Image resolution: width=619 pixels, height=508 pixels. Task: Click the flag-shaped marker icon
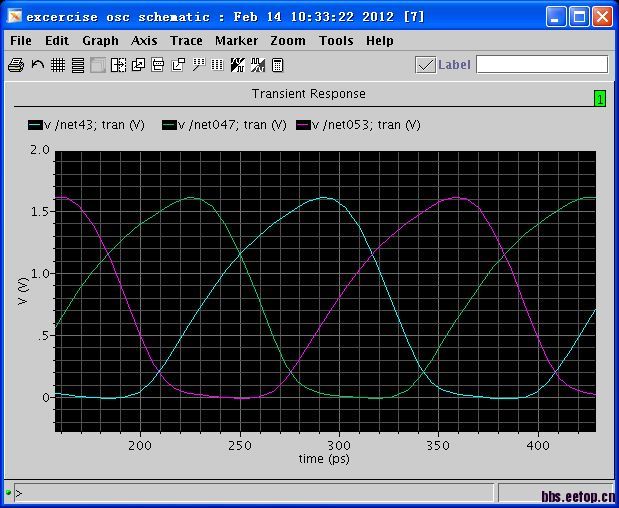coord(197,65)
